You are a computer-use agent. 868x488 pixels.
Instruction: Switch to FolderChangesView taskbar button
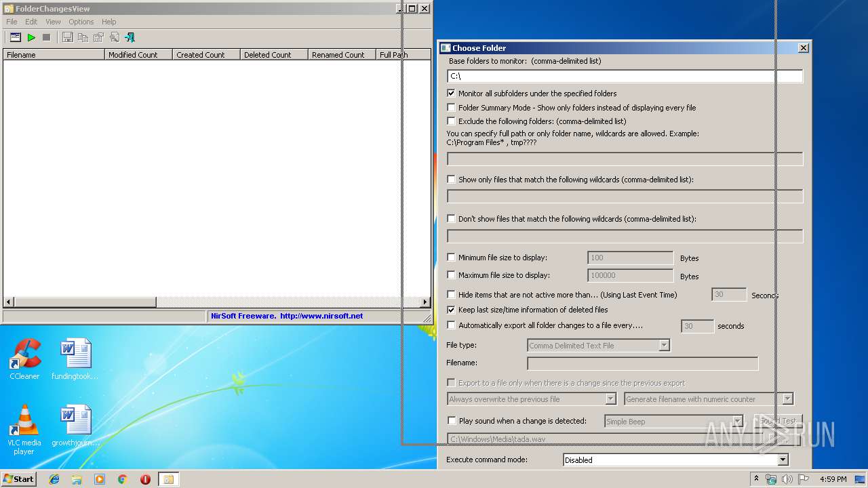168,479
